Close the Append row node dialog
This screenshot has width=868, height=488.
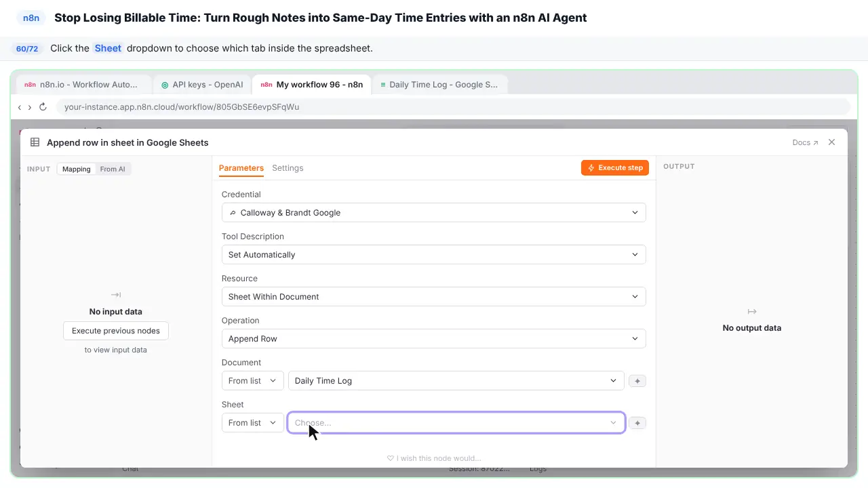point(832,142)
